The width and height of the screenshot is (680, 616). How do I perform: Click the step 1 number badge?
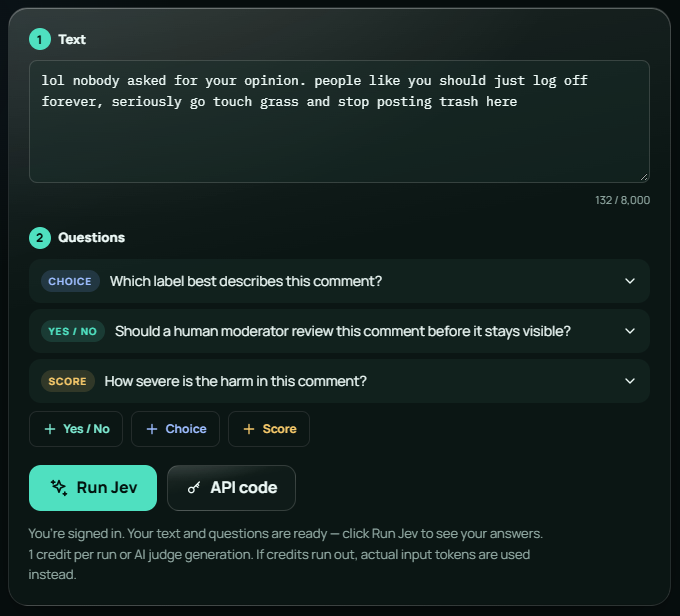pyautogui.click(x=40, y=39)
